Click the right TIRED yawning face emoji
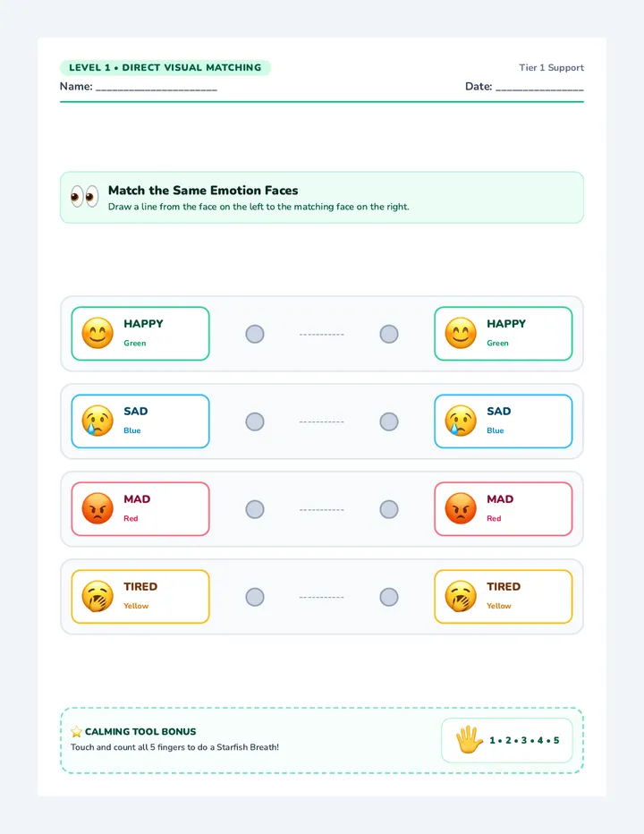 461,596
